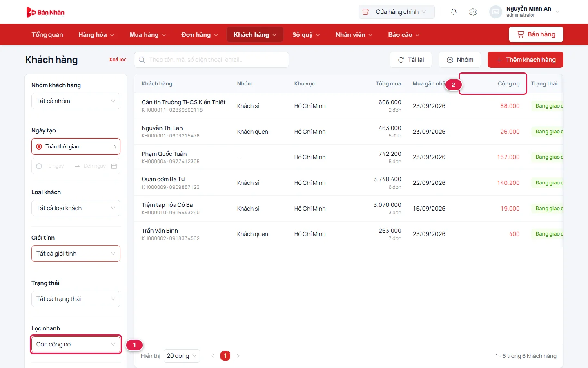The width and height of the screenshot is (588, 368).
Task: Open the Báo cáo menu
Action: (403, 35)
